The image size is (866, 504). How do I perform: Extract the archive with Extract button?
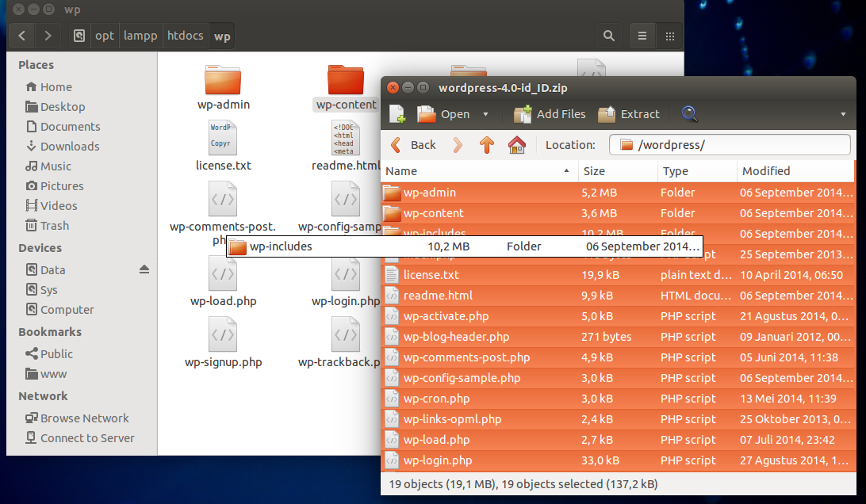629,114
